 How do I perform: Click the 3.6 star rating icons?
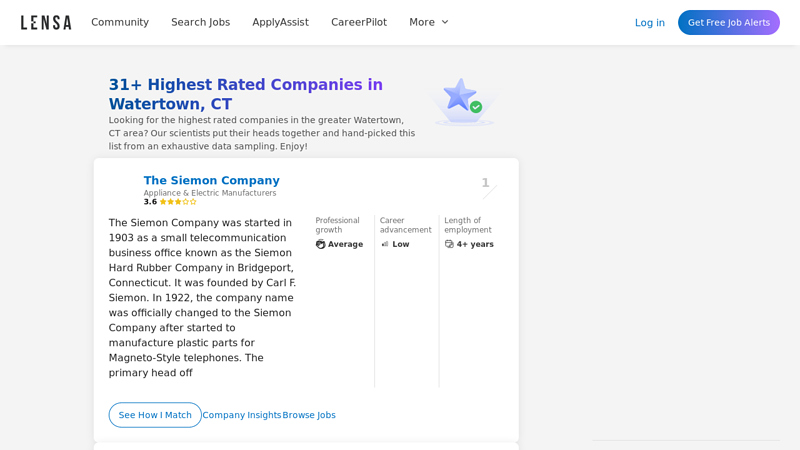point(178,202)
